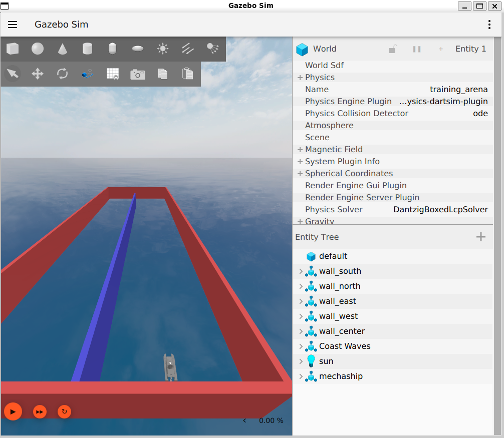Image resolution: width=504 pixels, height=438 pixels.
Task: Select the Coast Waves entity label
Action: click(345, 346)
